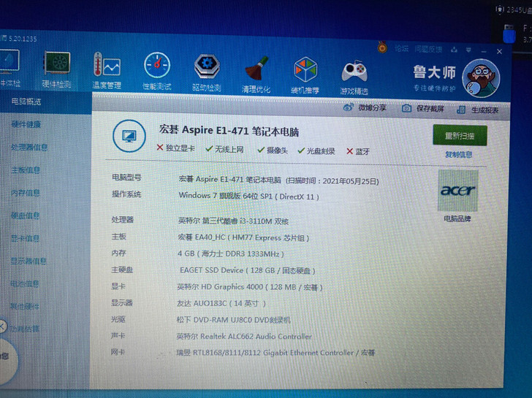Click the 无线上网 checkmark status
The image size is (532, 398).
224,149
